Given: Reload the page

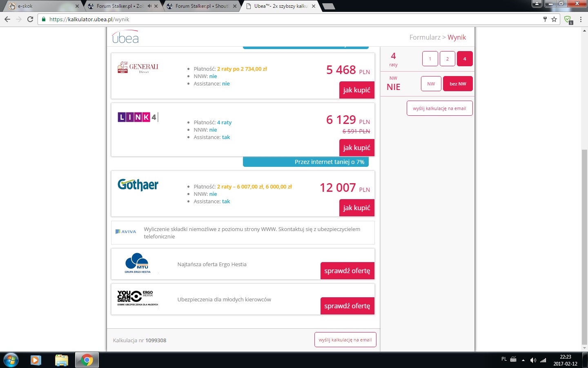Looking at the screenshot, I should tap(30, 19).
